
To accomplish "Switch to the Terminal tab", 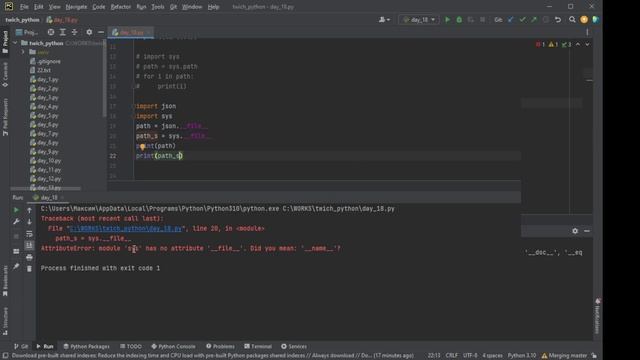I will [x=258, y=346].
